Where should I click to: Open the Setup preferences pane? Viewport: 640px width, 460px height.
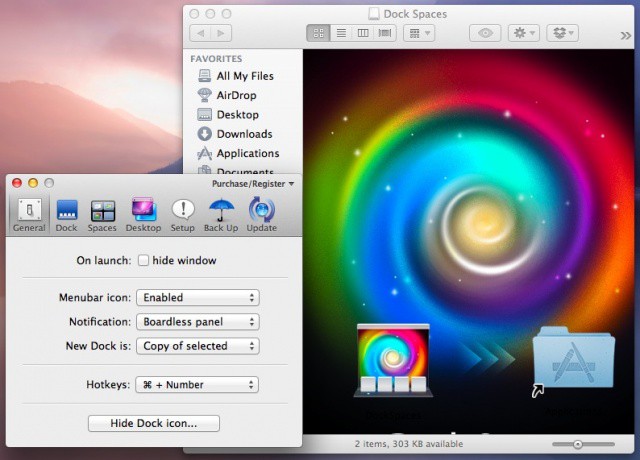[x=182, y=215]
